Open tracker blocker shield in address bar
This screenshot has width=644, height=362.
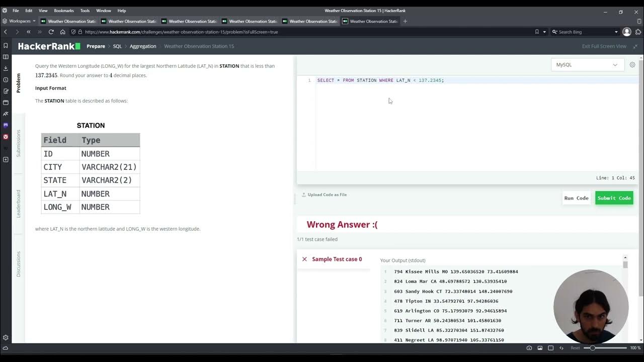pos(73,32)
